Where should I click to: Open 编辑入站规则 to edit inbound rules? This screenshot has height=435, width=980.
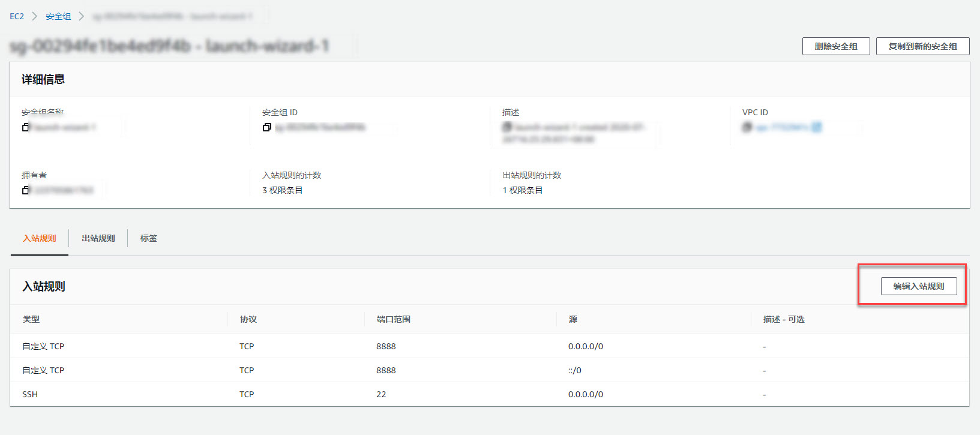[918, 286]
